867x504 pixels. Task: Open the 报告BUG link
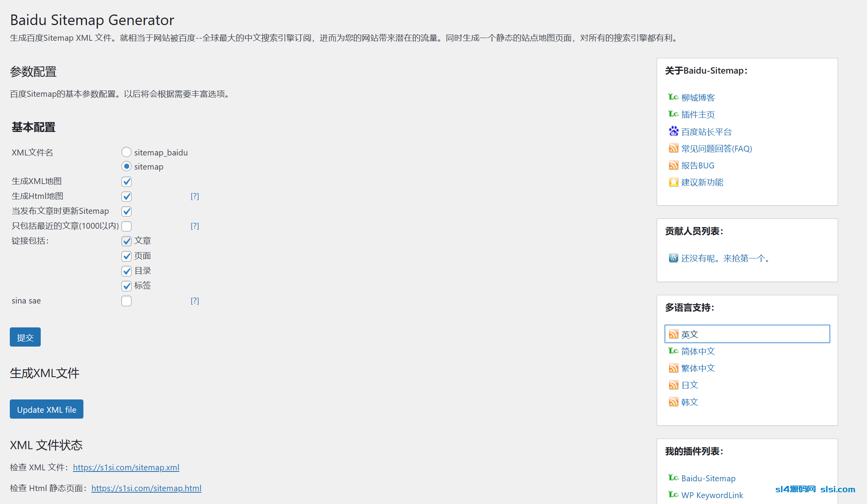click(x=698, y=165)
